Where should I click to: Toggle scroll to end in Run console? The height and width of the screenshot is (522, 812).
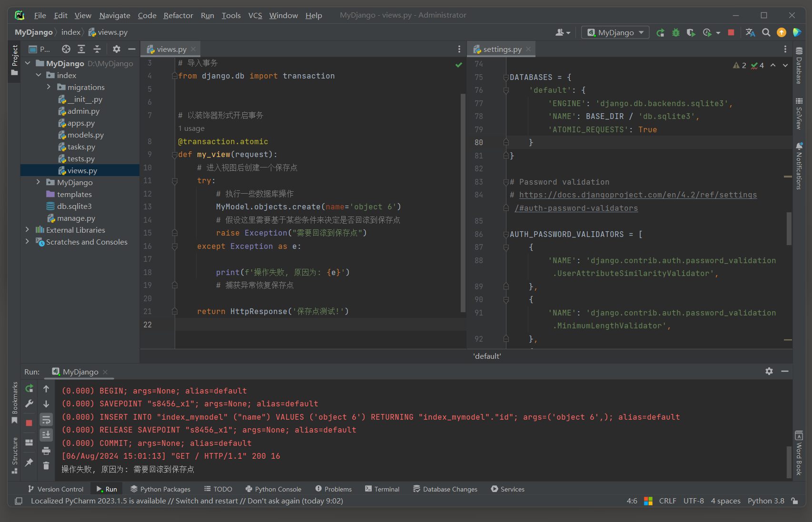click(46, 434)
